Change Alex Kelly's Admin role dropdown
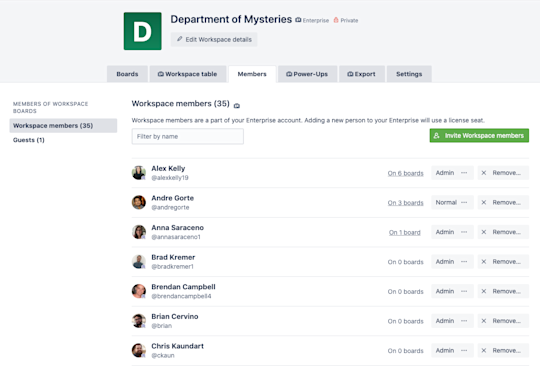Image resolution: width=540 pixels, height=367 pixels. pyautogui.click(x=452, y=173)
